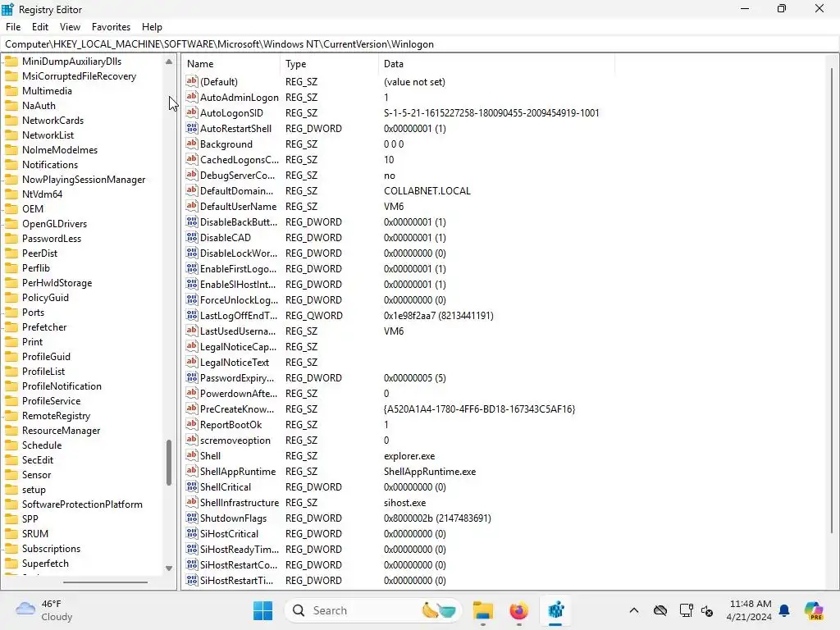The image size is (840, 630).
Task: Select the ShellInfrastructure value name
Action: point(240,503)
